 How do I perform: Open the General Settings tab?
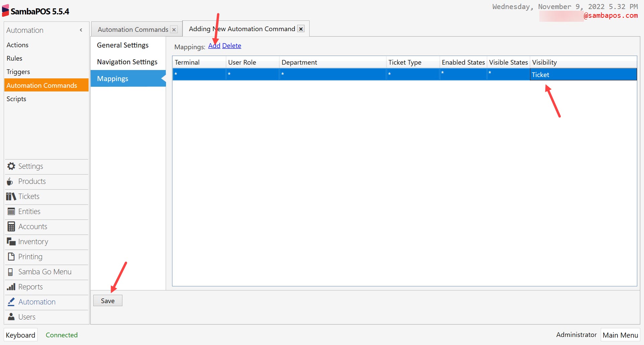coord(122,45)
